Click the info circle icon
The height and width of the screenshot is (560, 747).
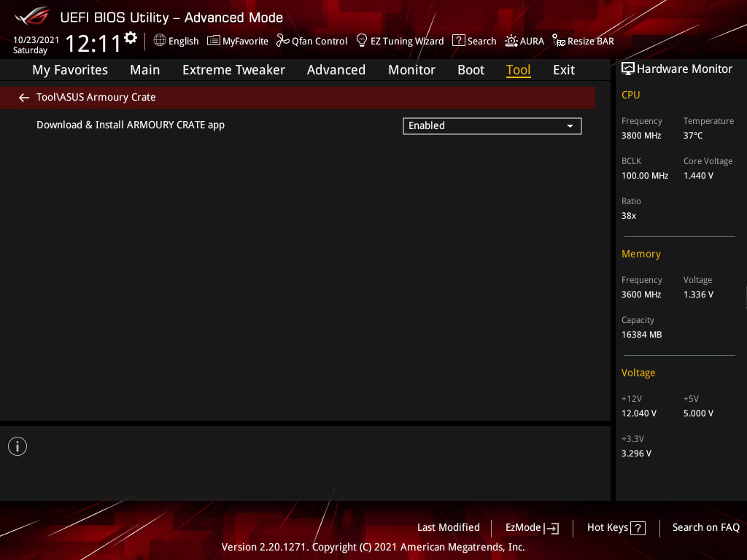[18, 446]
